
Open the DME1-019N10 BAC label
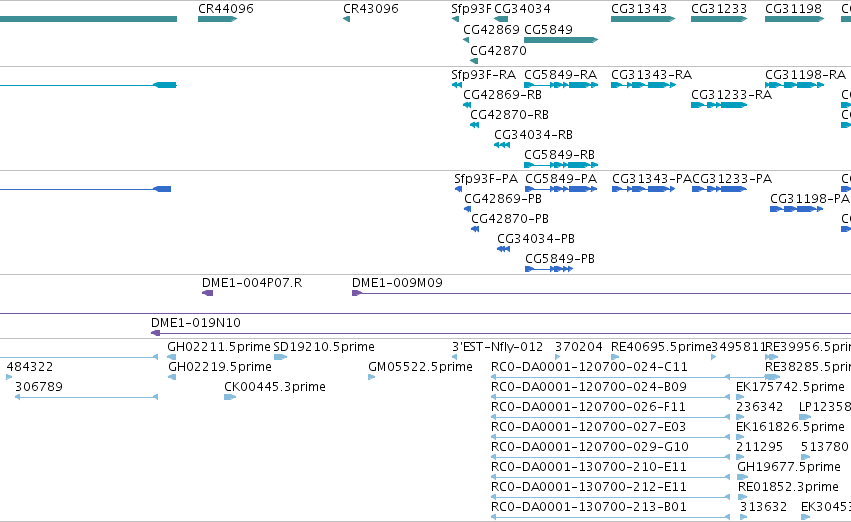(196, 323)
